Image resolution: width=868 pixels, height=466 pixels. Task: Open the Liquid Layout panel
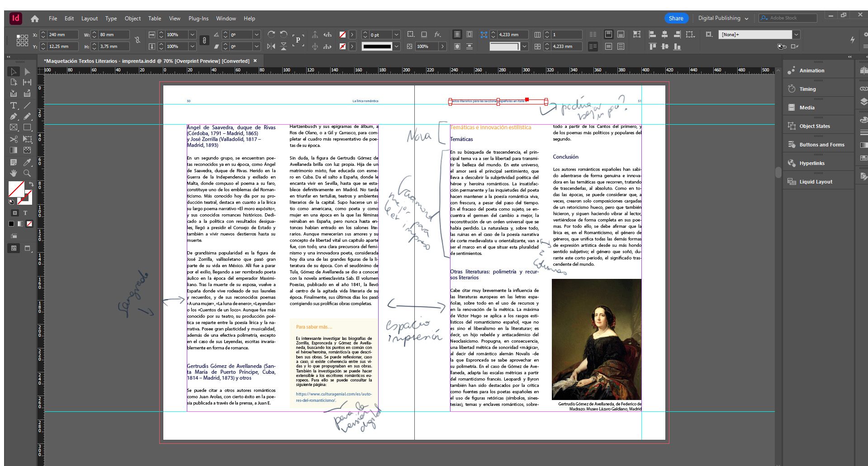(x=816, y=182)
